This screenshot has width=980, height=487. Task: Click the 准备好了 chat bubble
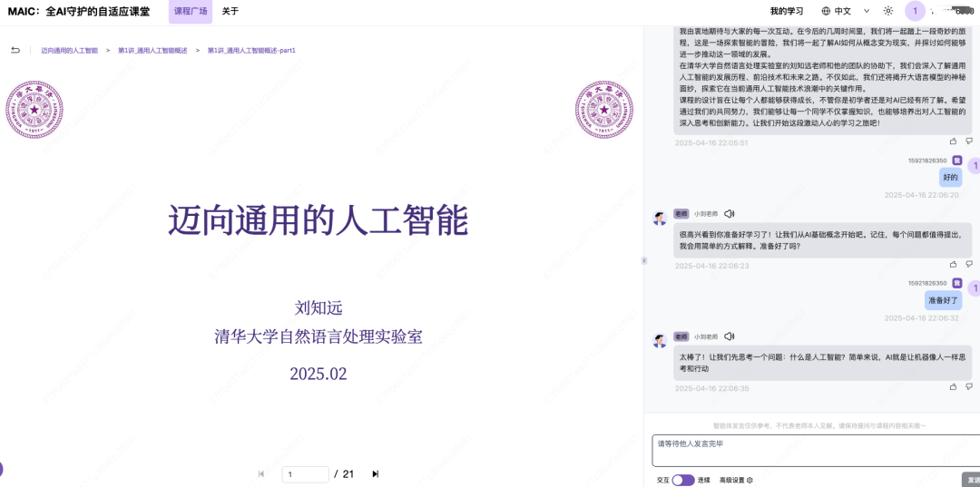click(x=943, y=300)
